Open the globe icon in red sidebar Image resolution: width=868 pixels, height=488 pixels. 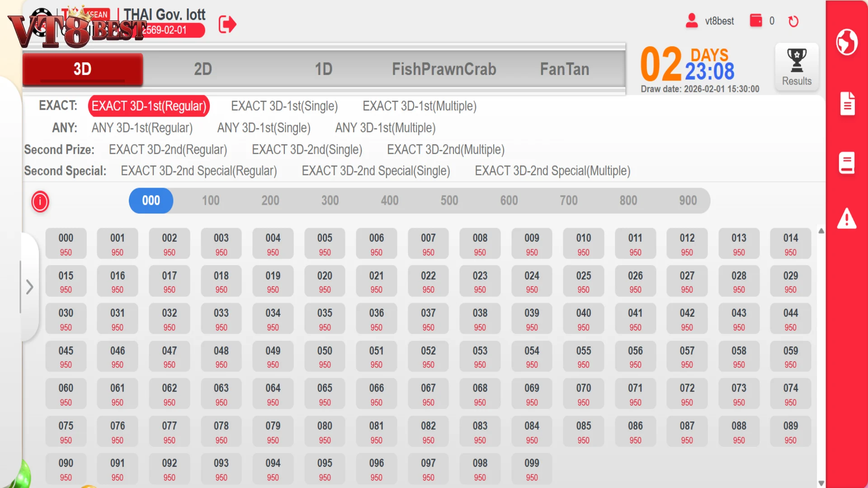tap(847, 42)
